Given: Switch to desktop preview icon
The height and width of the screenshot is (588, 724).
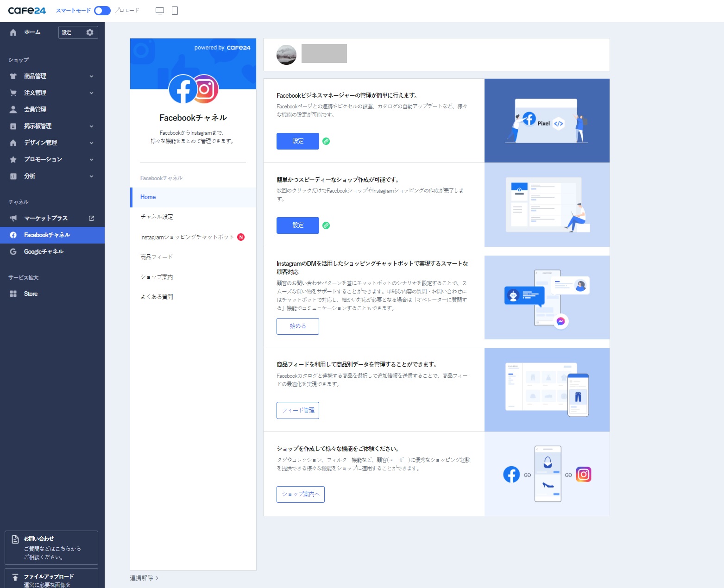Looking at the screenshot, I should 160,11.
